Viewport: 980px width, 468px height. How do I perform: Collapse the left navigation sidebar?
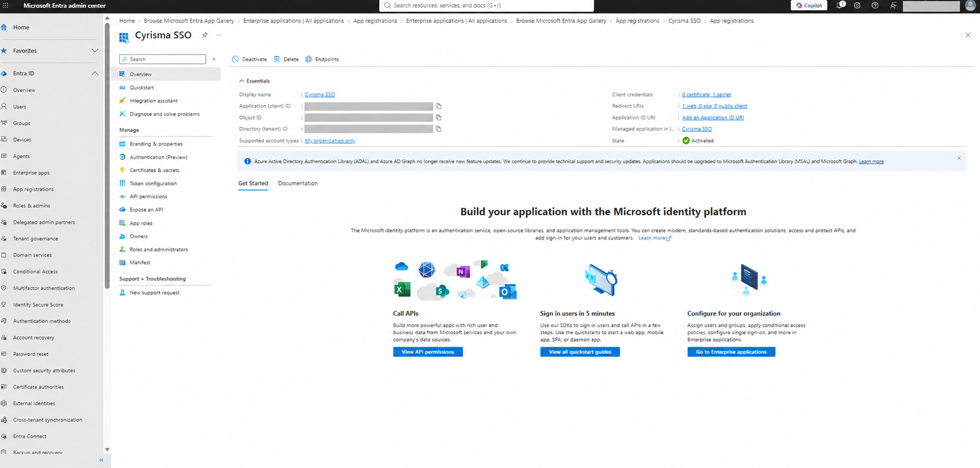point(101,460)
